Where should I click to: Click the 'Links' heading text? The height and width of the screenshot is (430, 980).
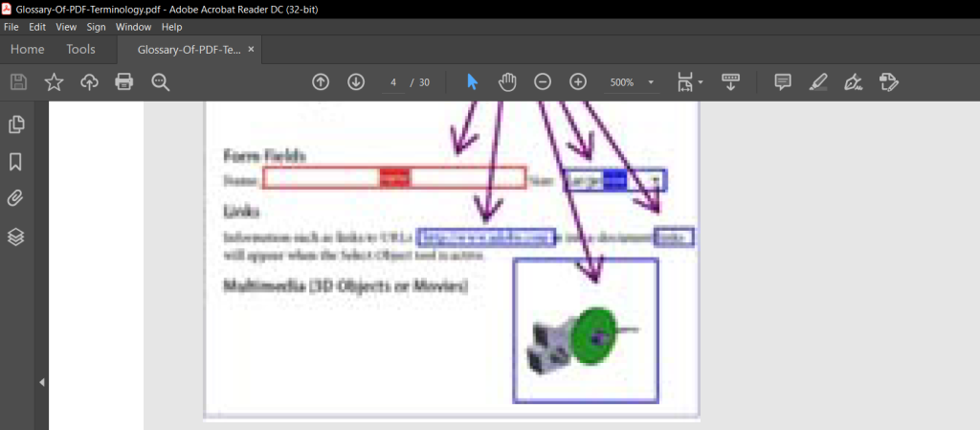point(241,212)
